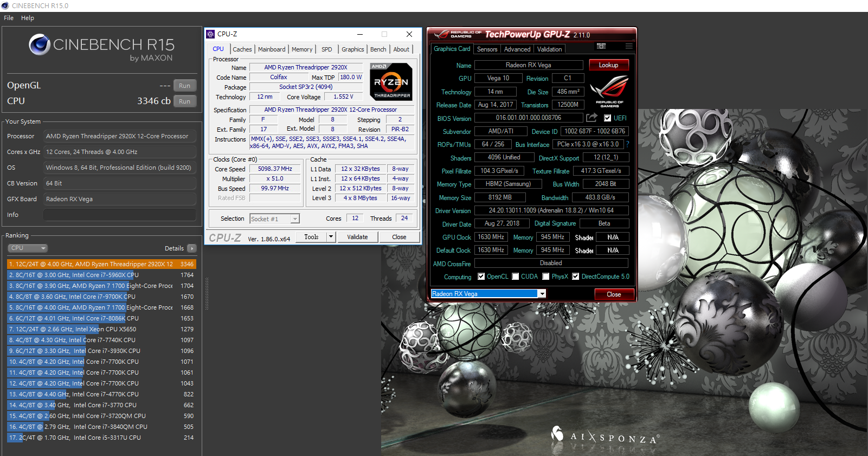This screenshot has width=868, height=456.
Task: Switch to Sensors tab in GPU-Z
Action: [487, 49]
